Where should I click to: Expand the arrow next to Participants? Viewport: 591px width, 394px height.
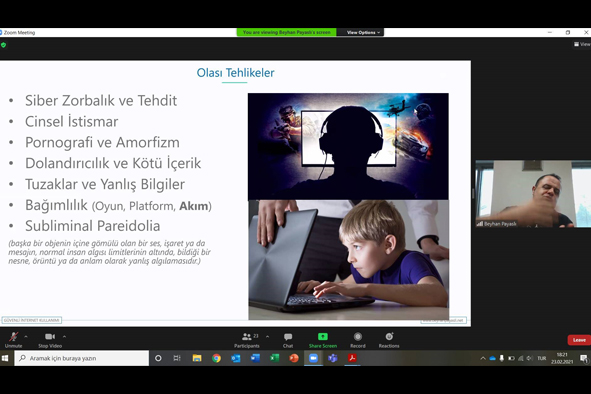point(268,336)
